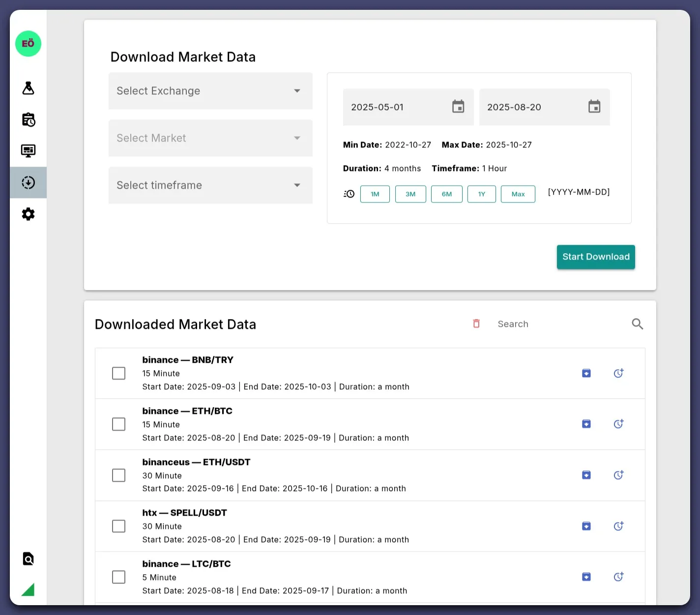Export data for binance — BNB/TRY row
Image resolution: width=700 pixels, height=615 pixels.
point(586,373)
